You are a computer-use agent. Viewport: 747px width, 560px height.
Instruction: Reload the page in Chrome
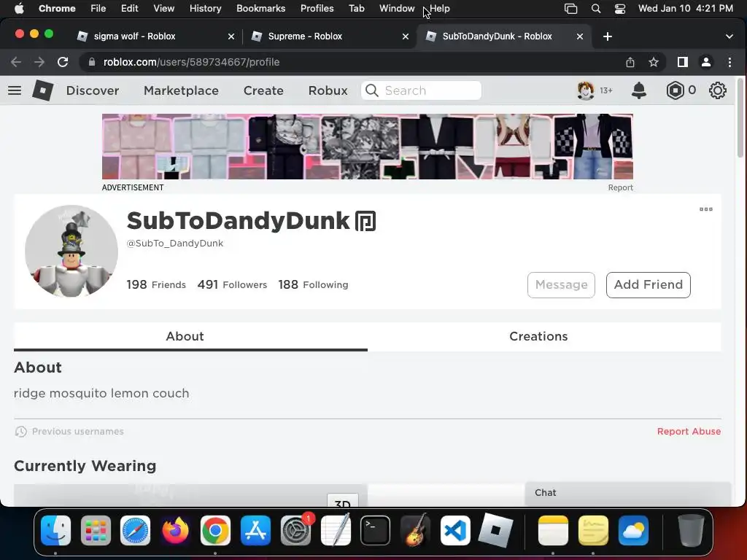[x=63, y=62]
